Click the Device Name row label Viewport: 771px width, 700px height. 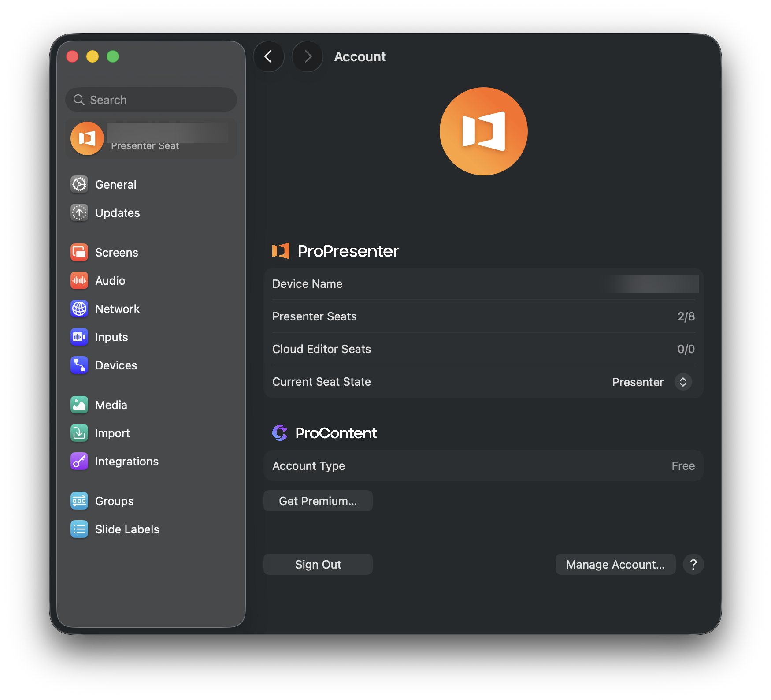[x=308, y=284]
